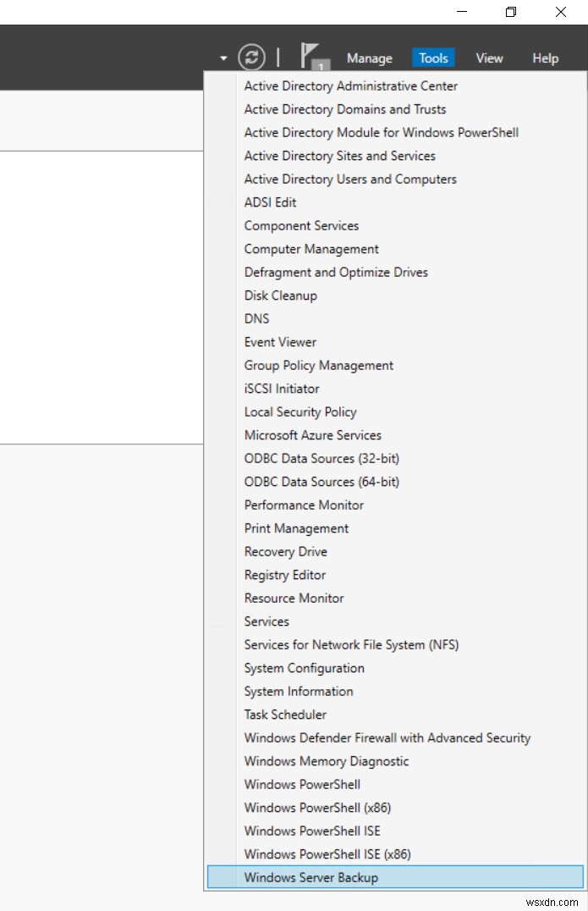Open the Services console
The image size is (588, 911).
pos(267,621)
